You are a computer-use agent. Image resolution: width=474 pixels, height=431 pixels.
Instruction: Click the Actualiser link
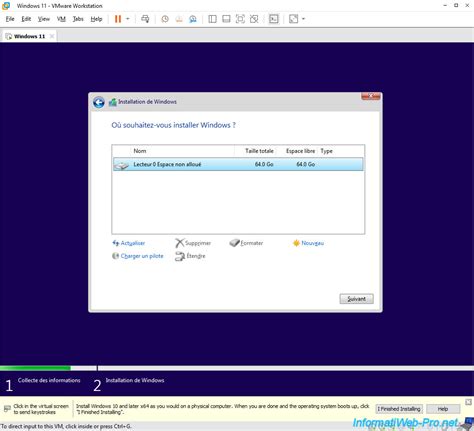coord(133,243)
